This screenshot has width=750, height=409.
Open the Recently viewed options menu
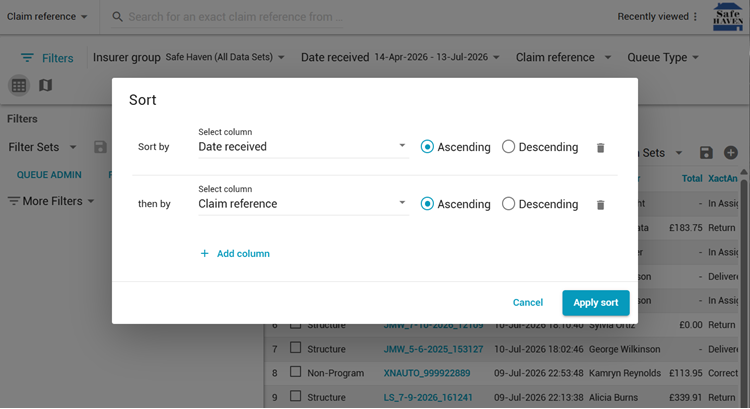[695, 17]
